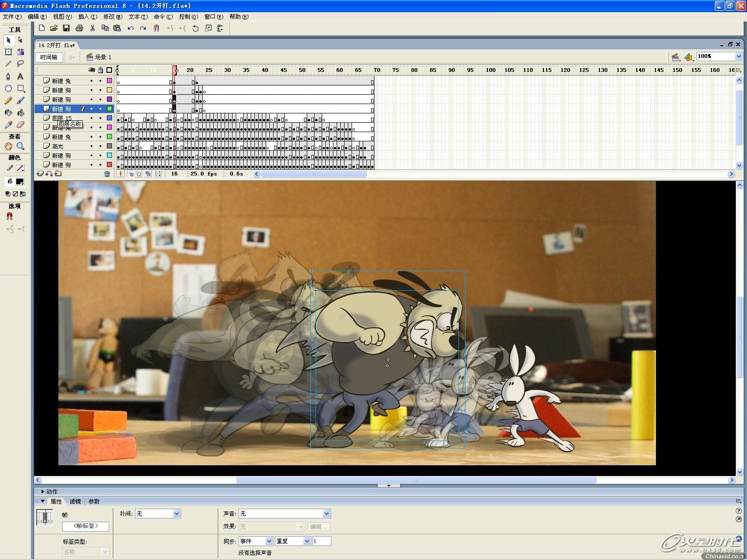Open the Edit Scene clapperboard dropdown
Viewport: 747px width, 560px height.
(675, 57)
